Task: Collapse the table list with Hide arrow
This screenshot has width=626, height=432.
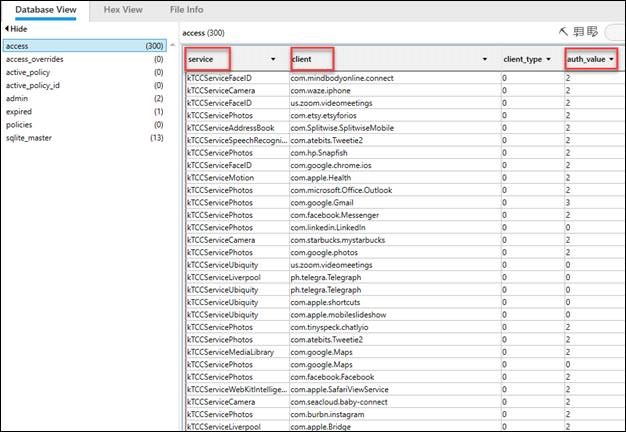Action: click(6, 31)
